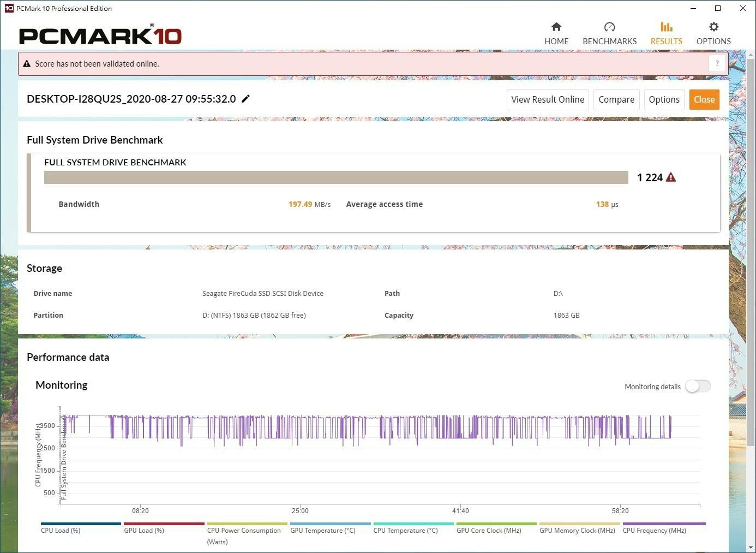Open Options gear icon
The height and width of the screenshot is (553, 756).
coord(713,27)
